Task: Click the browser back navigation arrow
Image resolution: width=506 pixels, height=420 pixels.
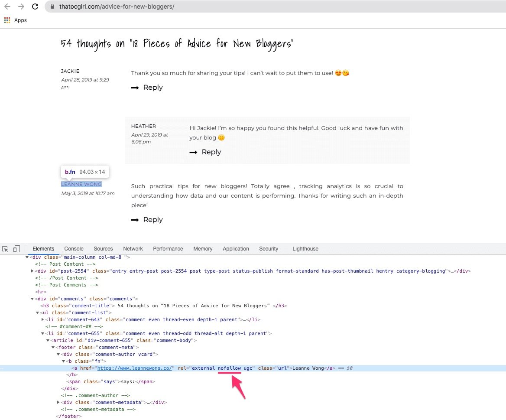Action: 7,7
